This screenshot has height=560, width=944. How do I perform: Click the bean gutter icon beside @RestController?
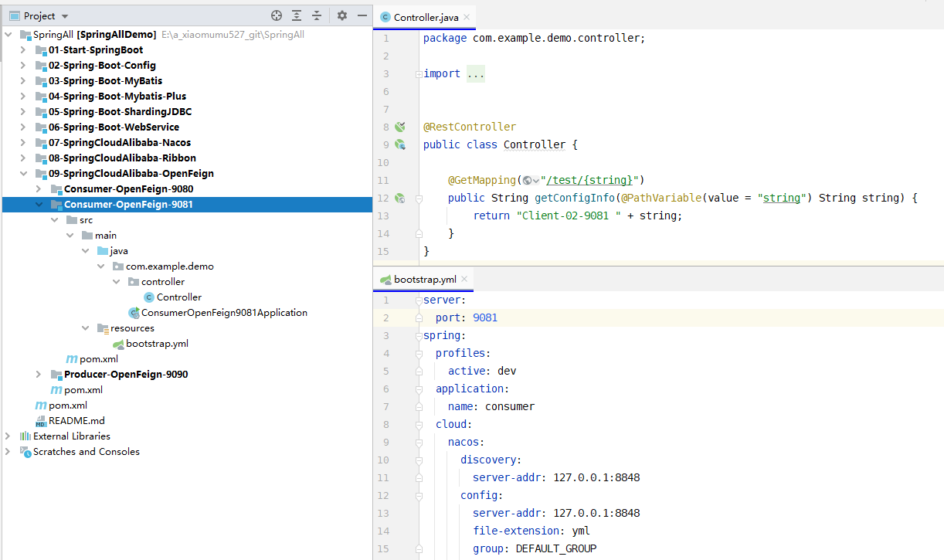399,127
